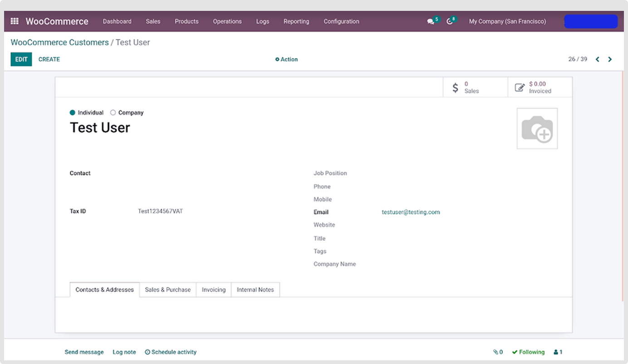Upload a photo via camera placeholder
This screenshot has height=364, width=628.
pyautogui.click(x=537, y=129)
